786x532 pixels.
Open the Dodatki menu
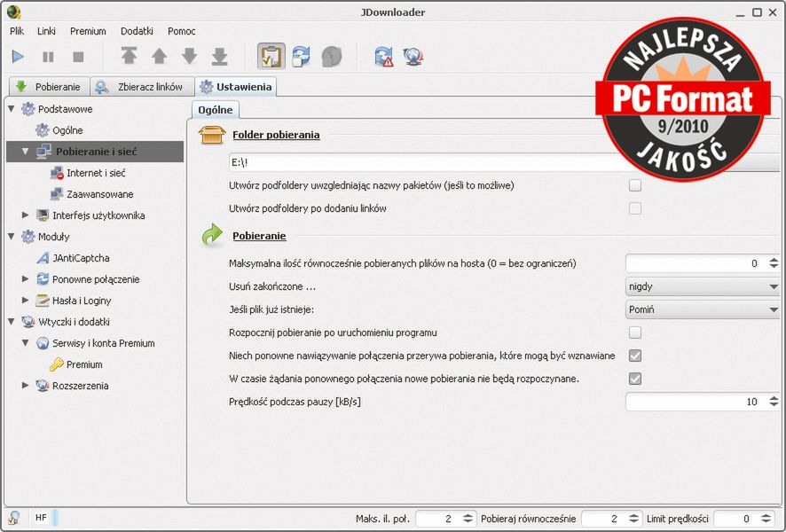click(137, 31)
